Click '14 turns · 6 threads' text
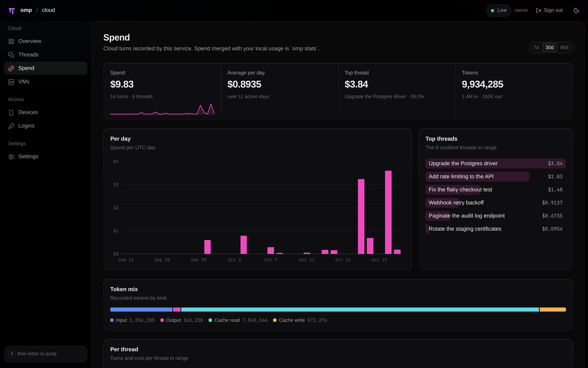Image resolution: width=588 pixels, height=368 pixels. click(x=131, y=97)
